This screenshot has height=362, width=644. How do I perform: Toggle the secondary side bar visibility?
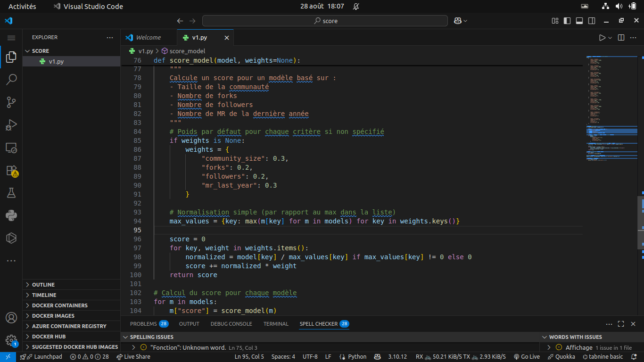point(592,21)
